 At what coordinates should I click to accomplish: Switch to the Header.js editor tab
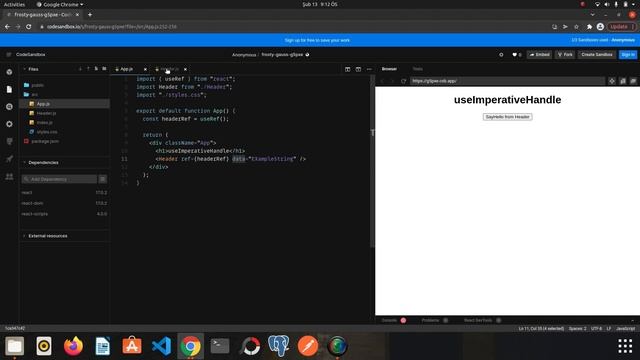coord(169,69)
